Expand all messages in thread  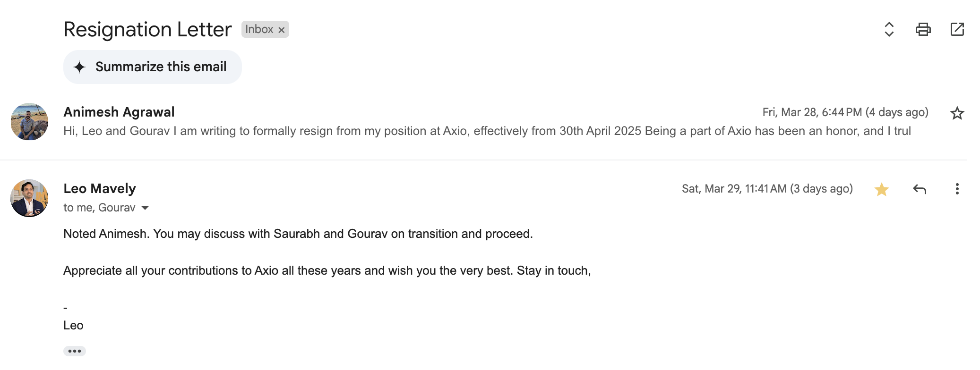889,29
